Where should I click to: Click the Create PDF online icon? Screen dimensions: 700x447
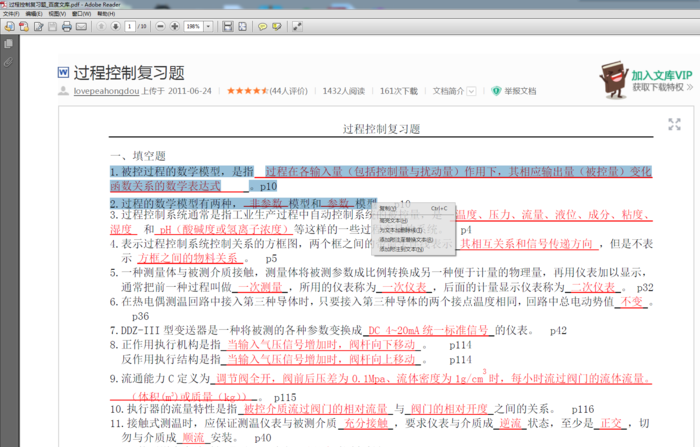(24, 27)
